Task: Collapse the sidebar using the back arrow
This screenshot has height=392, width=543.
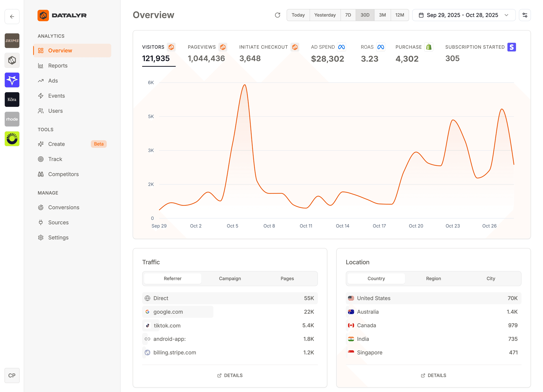Action: 12,17
